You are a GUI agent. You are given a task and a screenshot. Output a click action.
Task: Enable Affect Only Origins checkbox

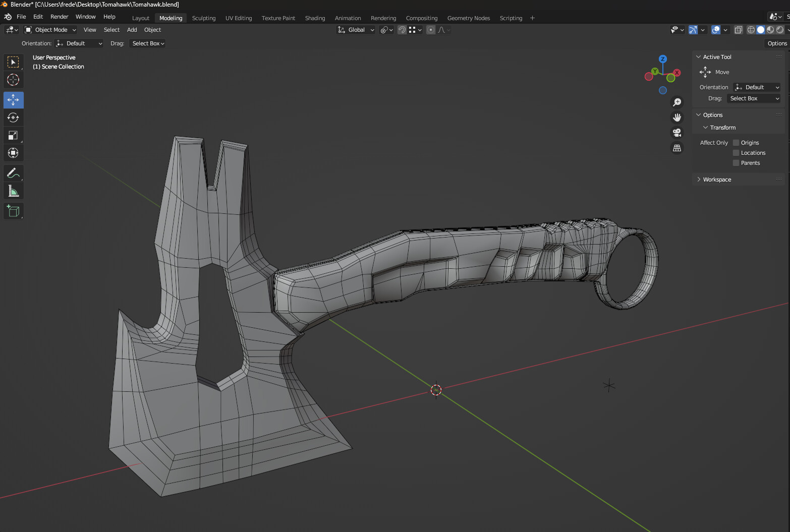(736, 143)
